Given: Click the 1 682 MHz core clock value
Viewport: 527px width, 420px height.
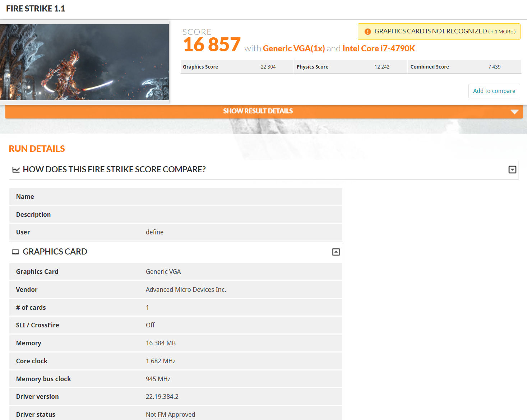Looking at the screenshot, I should [161, 361].
